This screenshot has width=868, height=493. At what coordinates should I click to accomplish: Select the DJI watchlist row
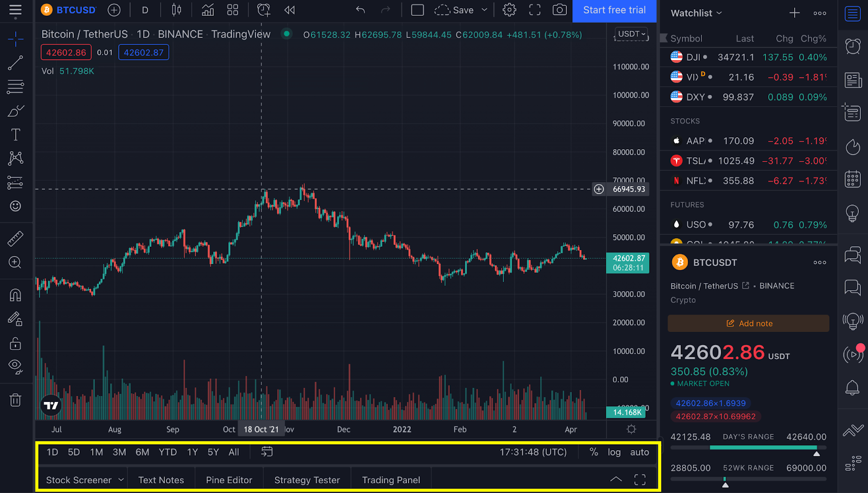[748, 57]
